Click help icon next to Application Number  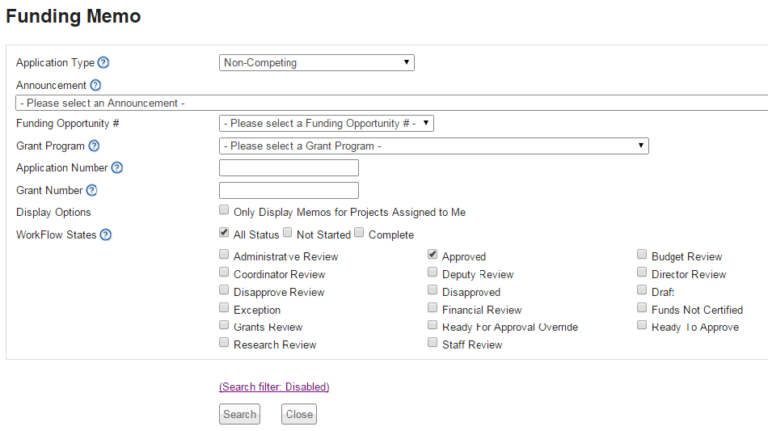pyautogui.click(x=117, y=168)
